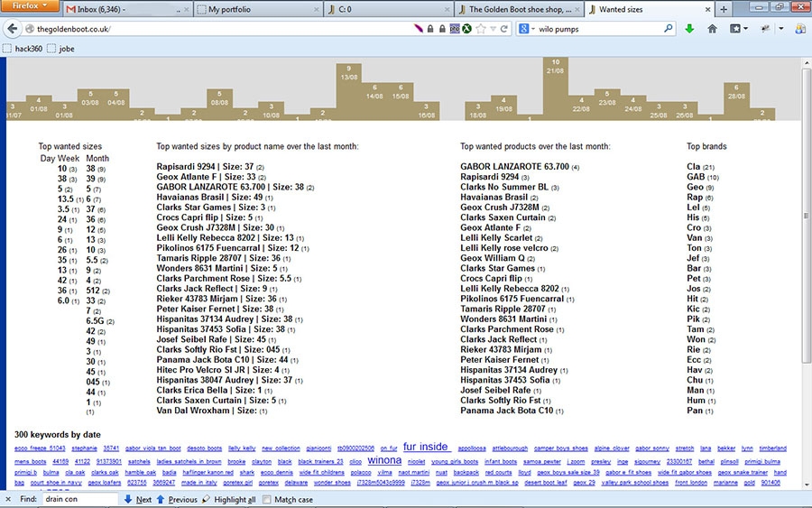The height and width of the screenshot is (508, 812).
Task: Open the Firefox menu dropdown
Action: coord(30,5)
